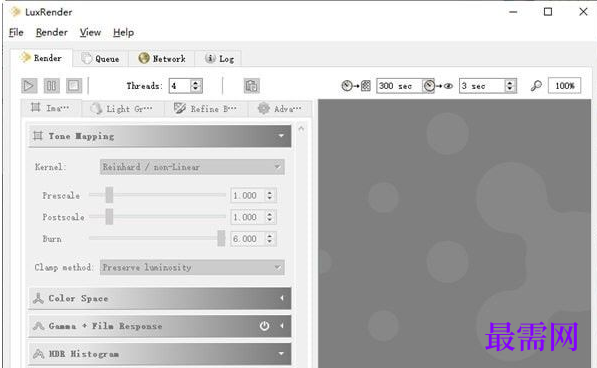
Task: Switch to the Network tab
Action: 162,59
